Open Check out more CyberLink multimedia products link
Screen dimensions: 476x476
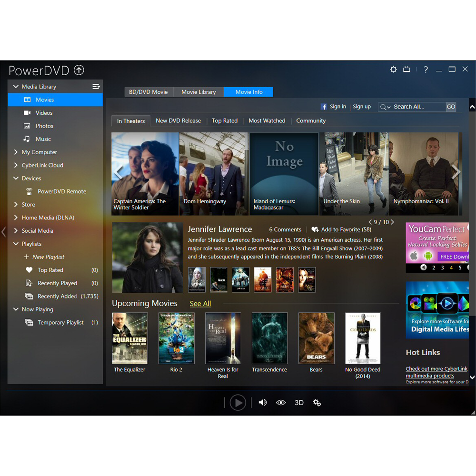(436, 372)
